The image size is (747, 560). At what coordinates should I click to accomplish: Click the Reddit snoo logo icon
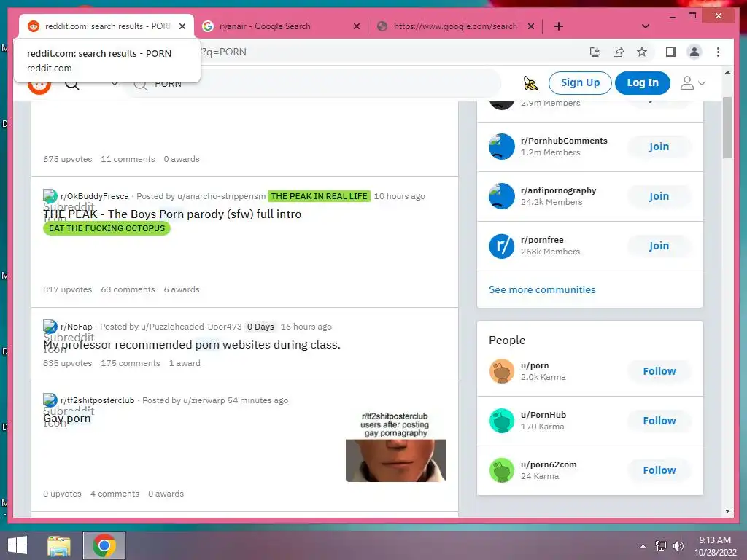pyautogui.click(x=39, y=86)
